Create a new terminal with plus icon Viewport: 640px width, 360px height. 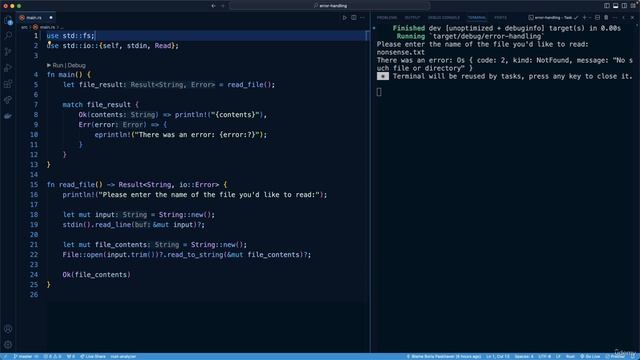[x=584, y=18]
